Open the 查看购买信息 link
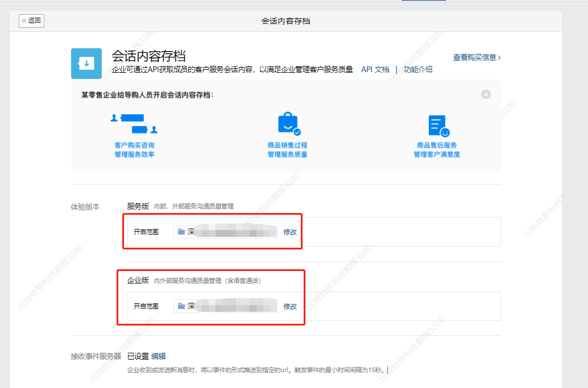Image resolution: width=588 pixels, height=388 pixels. tap(477, 57)
